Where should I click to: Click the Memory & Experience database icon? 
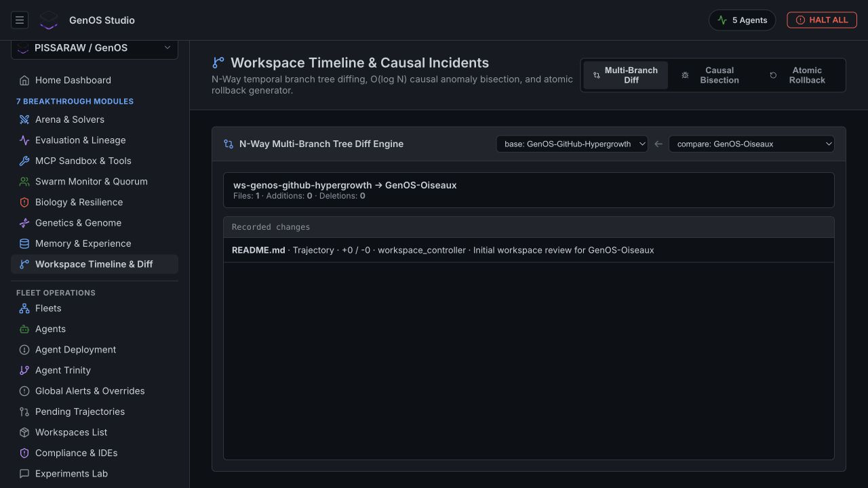(x=24, y=243)
